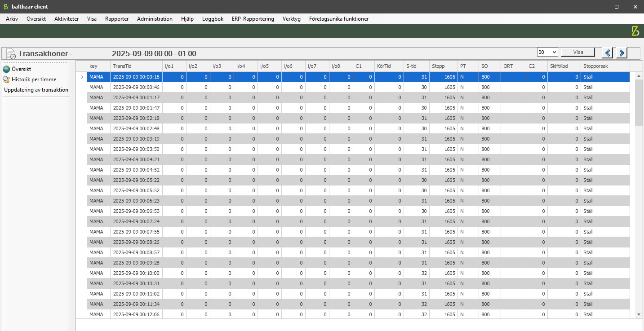Click the Stopp column header
644x331 pixels.
443,66
